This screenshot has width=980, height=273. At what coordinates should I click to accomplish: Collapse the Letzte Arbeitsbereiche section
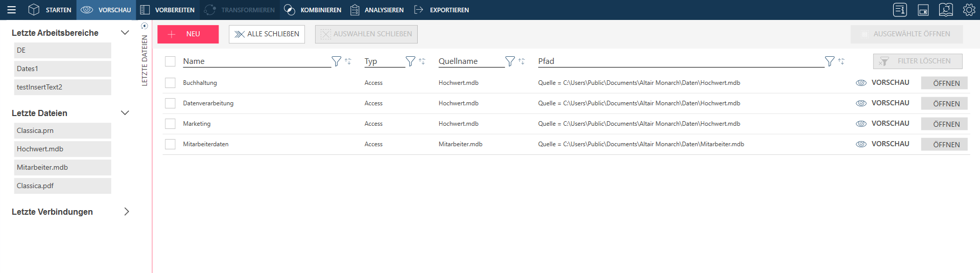125,33
